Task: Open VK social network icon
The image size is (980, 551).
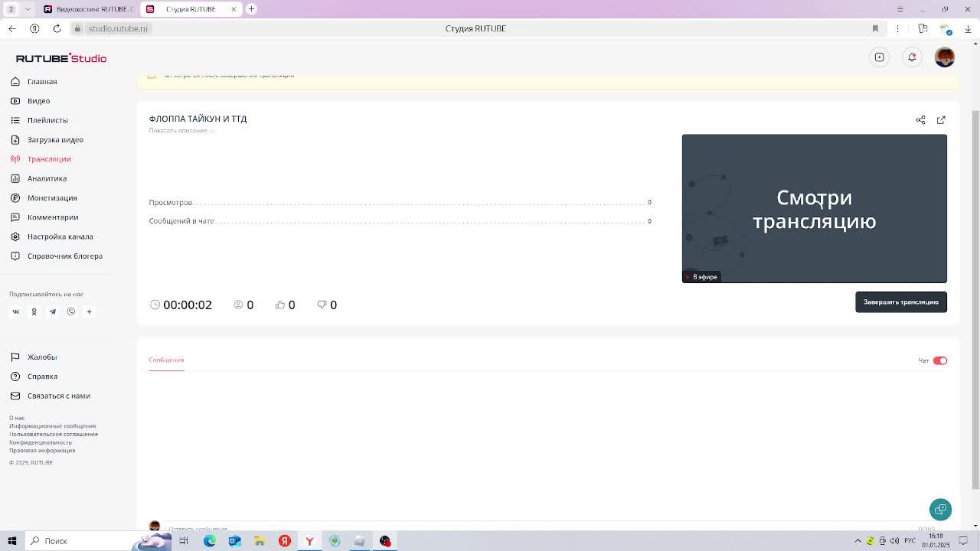Action: [15, 311]
